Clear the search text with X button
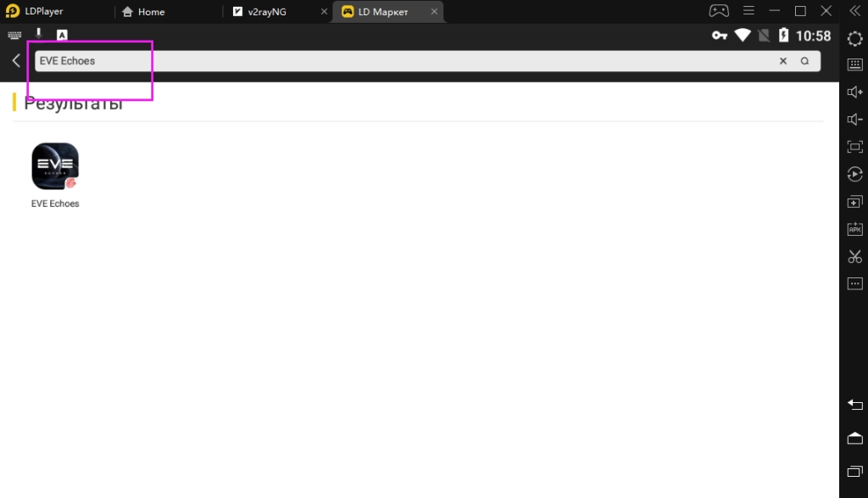868x498 pixels. tap(783, 61)
